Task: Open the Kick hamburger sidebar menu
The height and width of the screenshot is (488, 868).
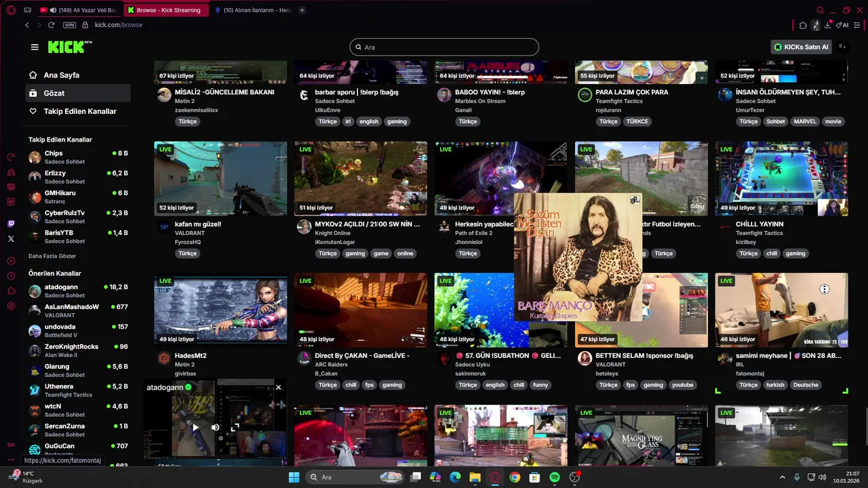Action: click(x=35, y=47)
